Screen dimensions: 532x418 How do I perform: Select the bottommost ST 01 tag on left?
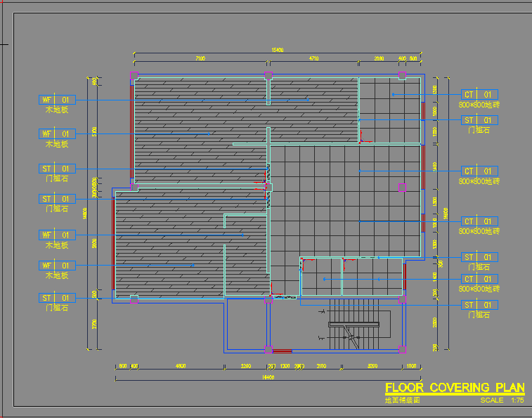pyautogui.click(x=57, y=298)
